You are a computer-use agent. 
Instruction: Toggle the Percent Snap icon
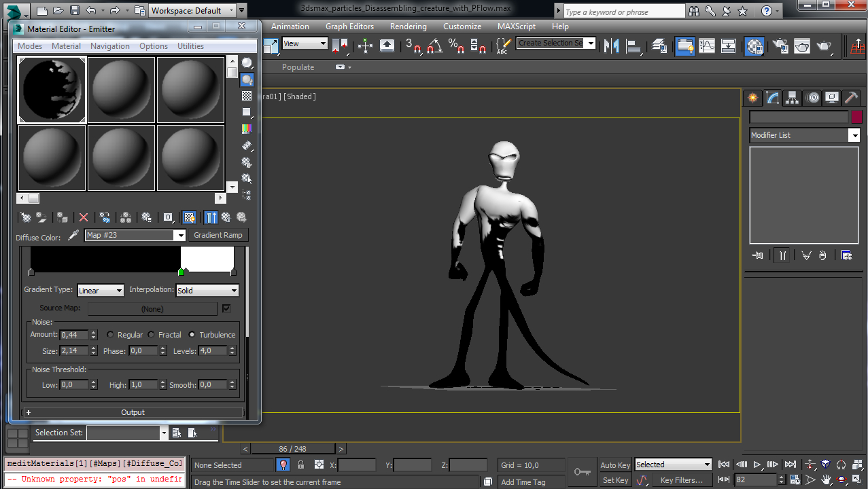click(x=456, y=46)
